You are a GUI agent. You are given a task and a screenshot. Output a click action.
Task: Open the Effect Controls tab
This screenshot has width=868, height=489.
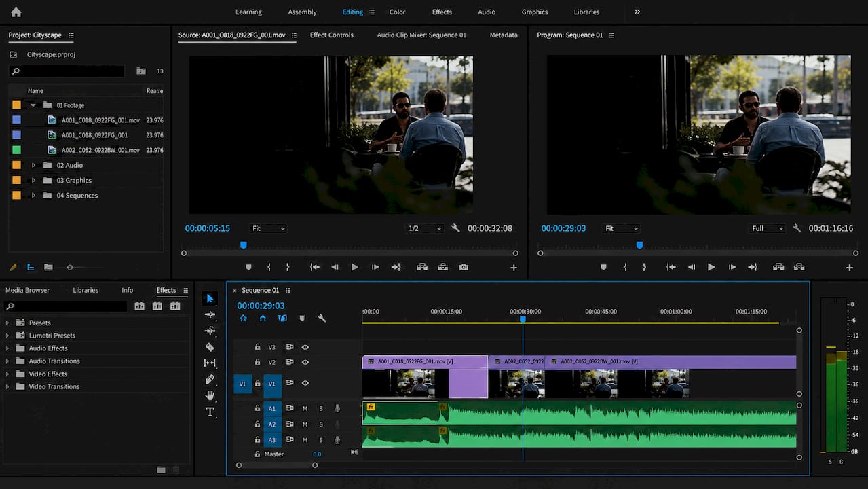[x=331, y=35]
